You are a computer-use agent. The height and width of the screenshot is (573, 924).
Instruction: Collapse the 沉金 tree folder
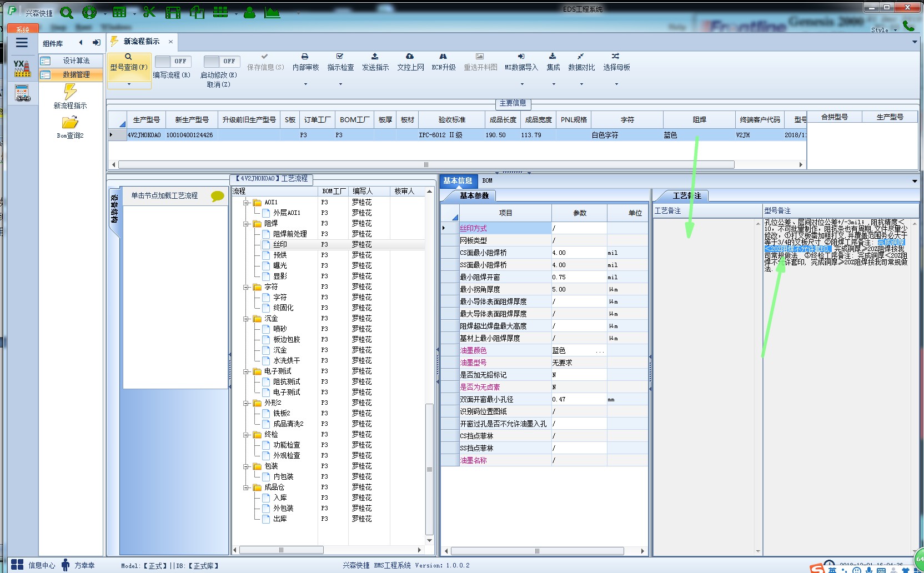(x=246, y=319)
